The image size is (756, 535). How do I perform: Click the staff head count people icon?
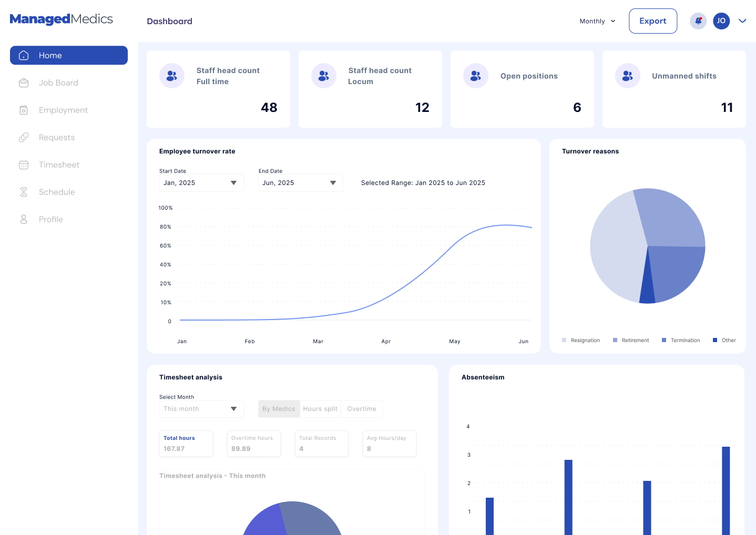click(x=172, y=76)
